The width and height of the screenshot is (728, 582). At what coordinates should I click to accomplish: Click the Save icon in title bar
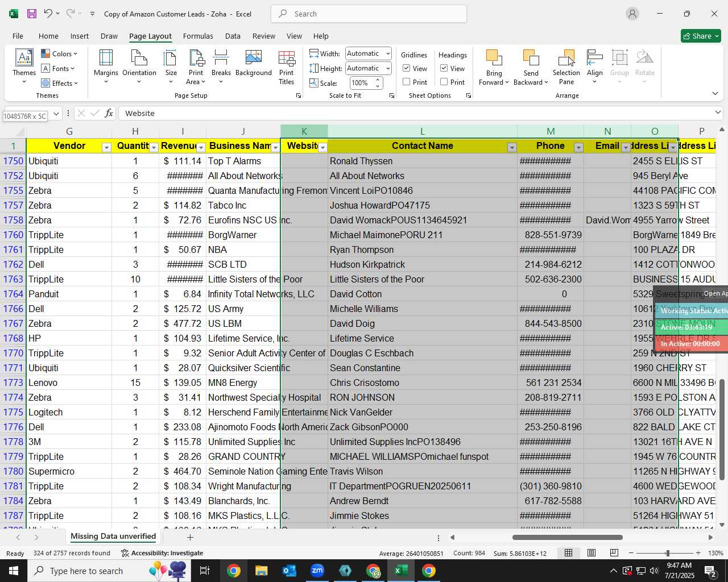(32, 14)
